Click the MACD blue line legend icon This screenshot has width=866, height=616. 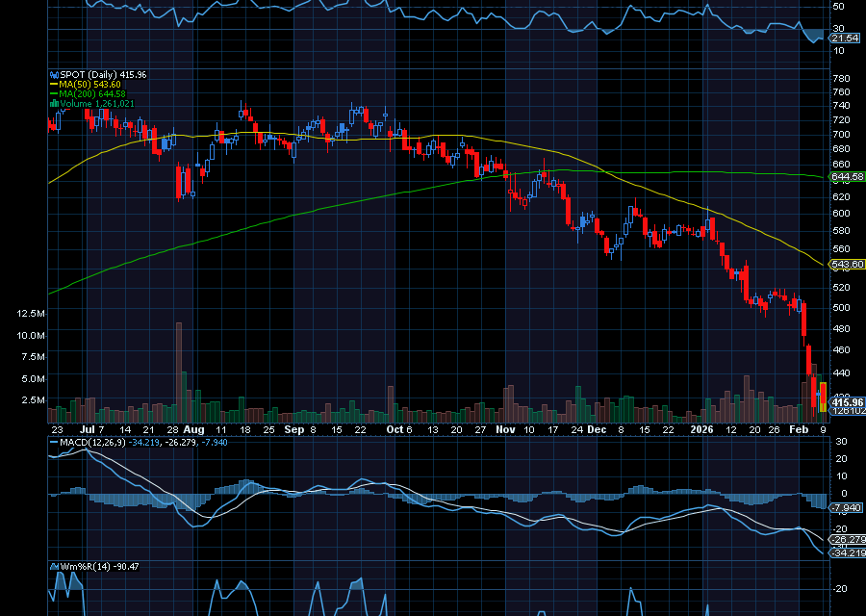54,442
